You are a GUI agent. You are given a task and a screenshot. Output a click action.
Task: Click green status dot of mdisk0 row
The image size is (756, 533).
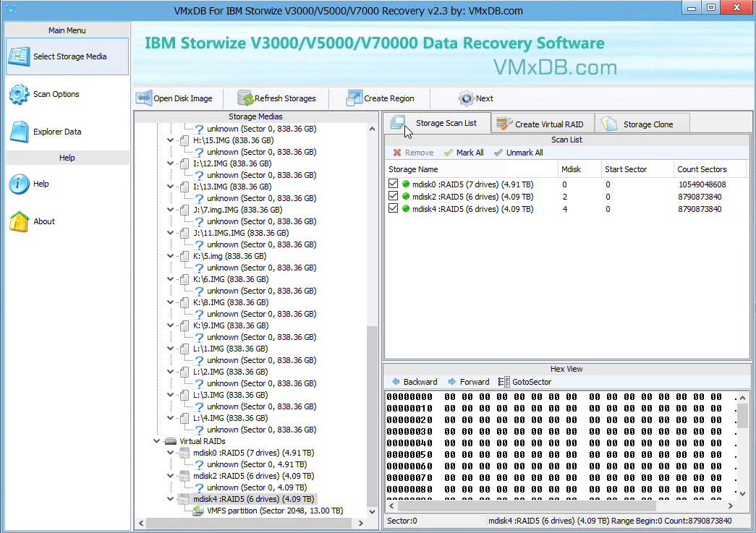[x=406, y=184]
